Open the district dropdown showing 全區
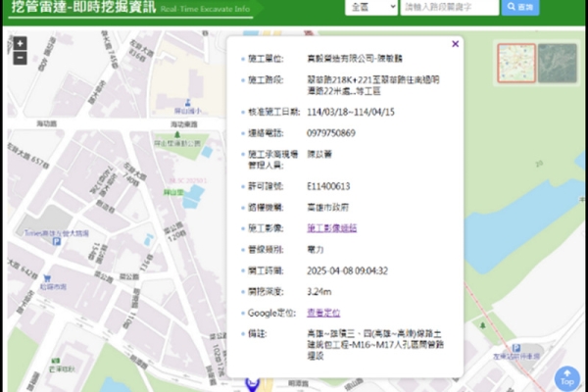The image size is (588, 392). click(x=371, y=7)
